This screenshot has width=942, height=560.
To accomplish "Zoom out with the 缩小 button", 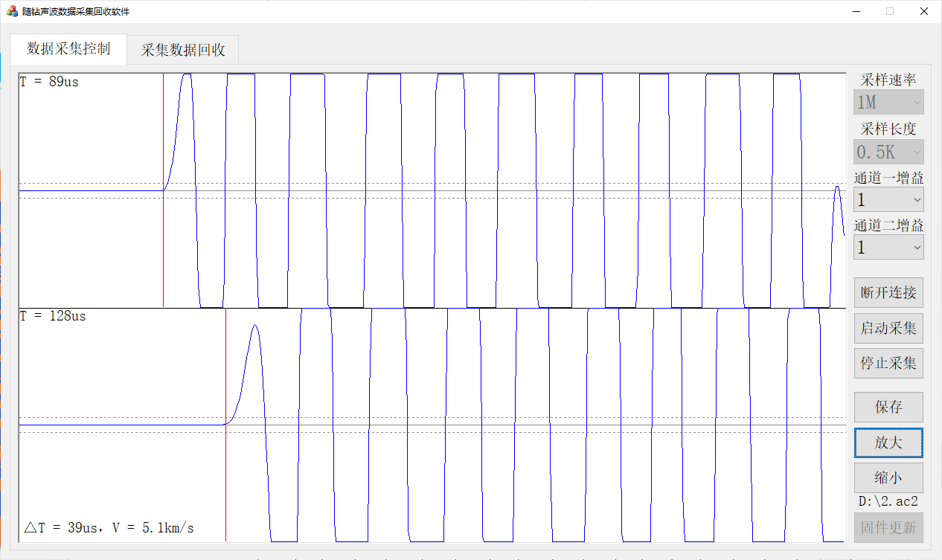I will (x=888, y=477).
